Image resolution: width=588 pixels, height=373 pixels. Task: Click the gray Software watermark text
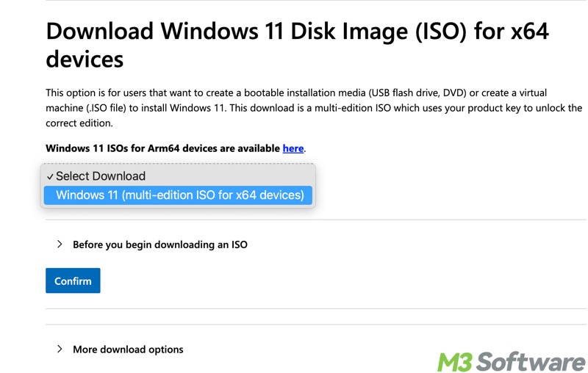[x=530, y=361]
